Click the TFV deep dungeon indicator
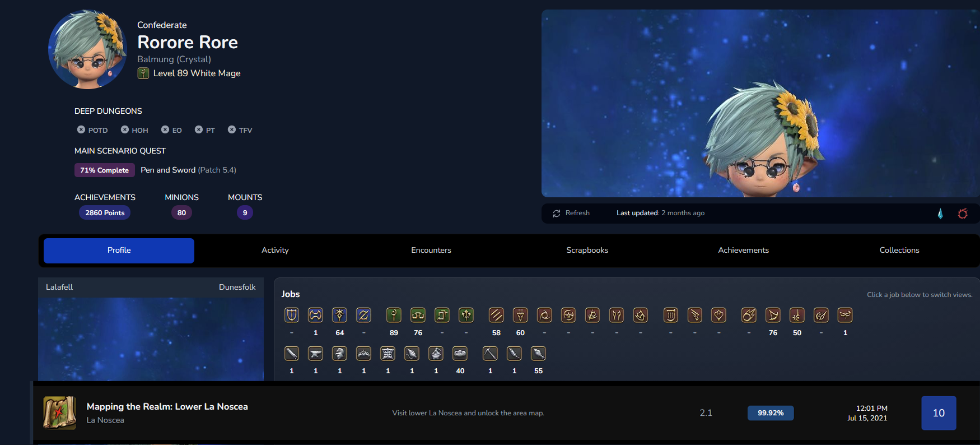 (240, 130)
